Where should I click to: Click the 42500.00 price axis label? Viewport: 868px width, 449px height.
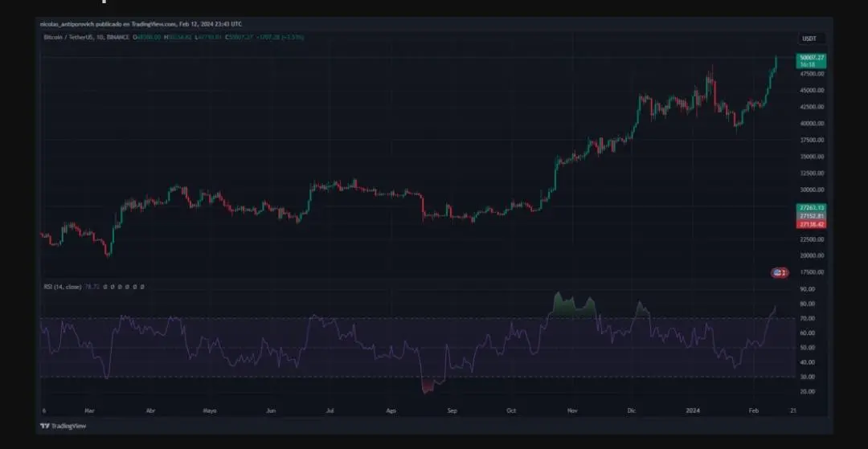pyautogui.click(x=813, y=107)
